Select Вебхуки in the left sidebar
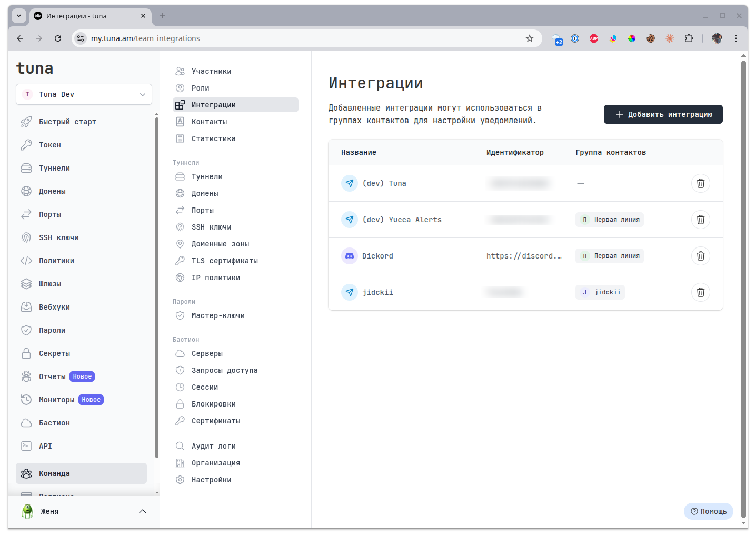The width and height of the screenshot is (756, 545). (54, 307)
